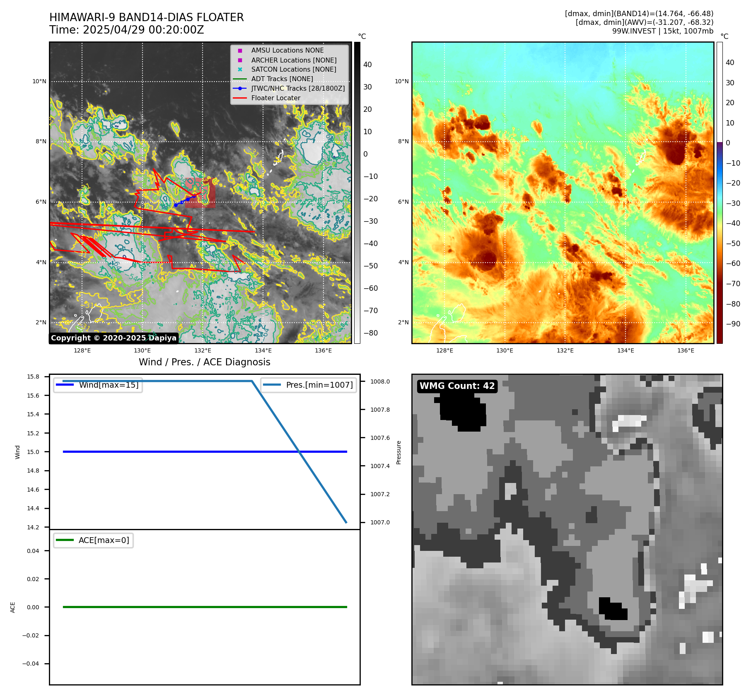
Task: Click the 'Pressure' y-axis label
Action: [x=399, y=452]
